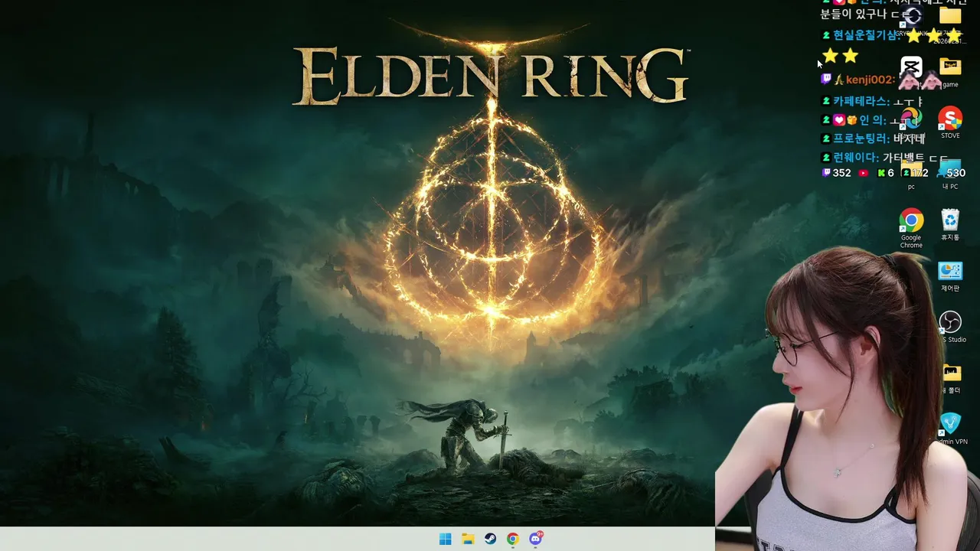Select the 'game' folder on desktop
Viewport: 980px width, 551px height.
coord(950,72)
